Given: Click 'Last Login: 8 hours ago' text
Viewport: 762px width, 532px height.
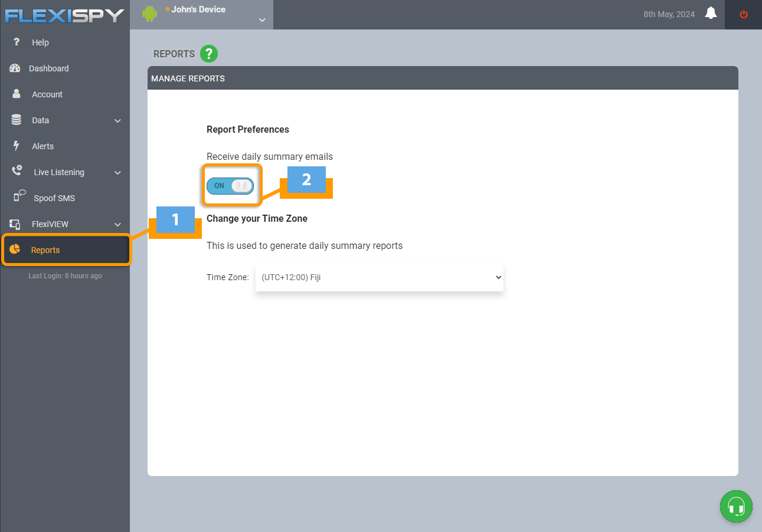Looking at the screenshot, I should (x=65, y=276).
